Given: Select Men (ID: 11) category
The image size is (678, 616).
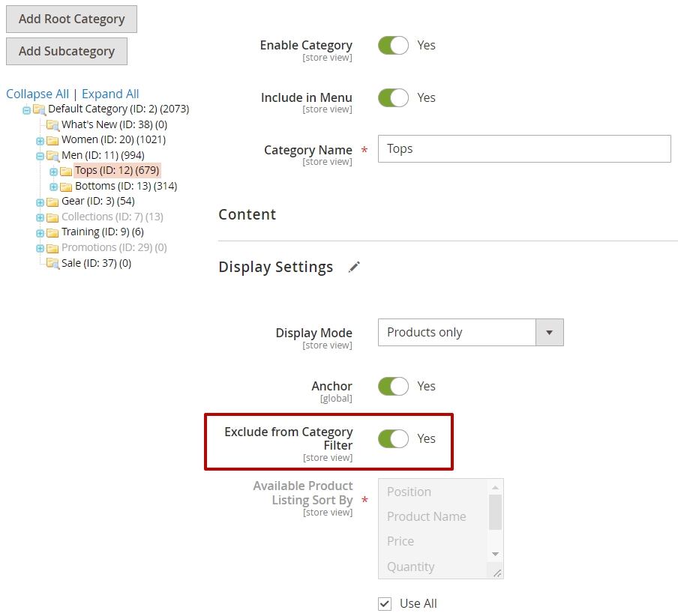Looking at the screenshot, I should tap(103, 155).
